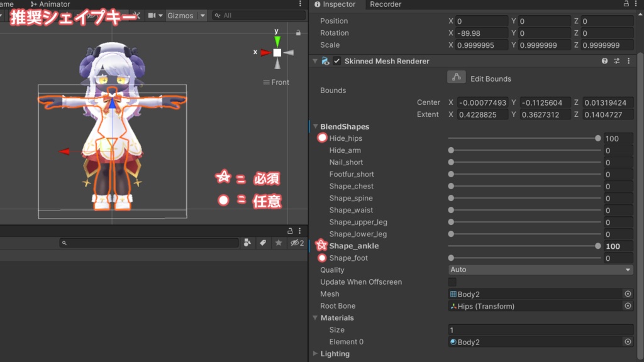Screen dimensions: 644x362
Task: Click the green Y axis gizmo cone
Action: [x=277, y=41]
